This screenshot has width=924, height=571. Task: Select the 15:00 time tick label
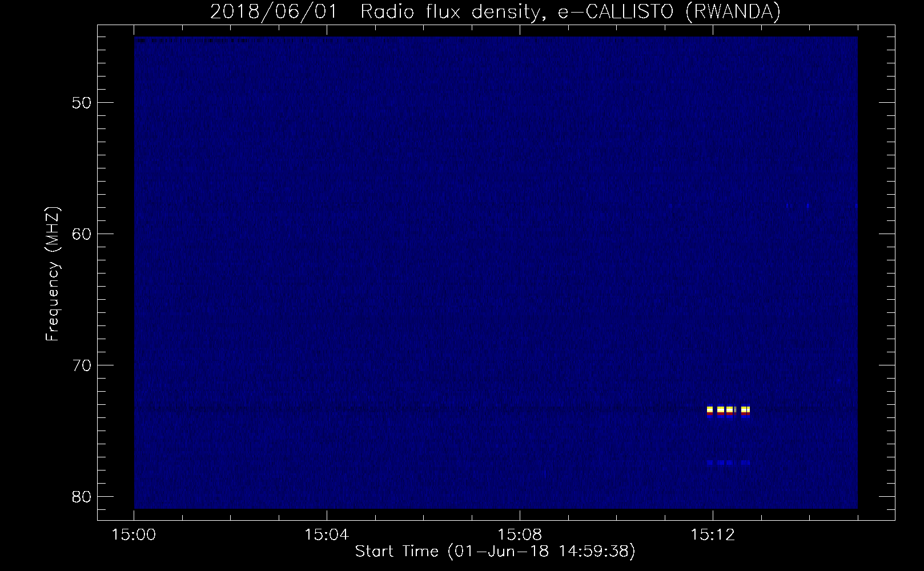[134, 535]
